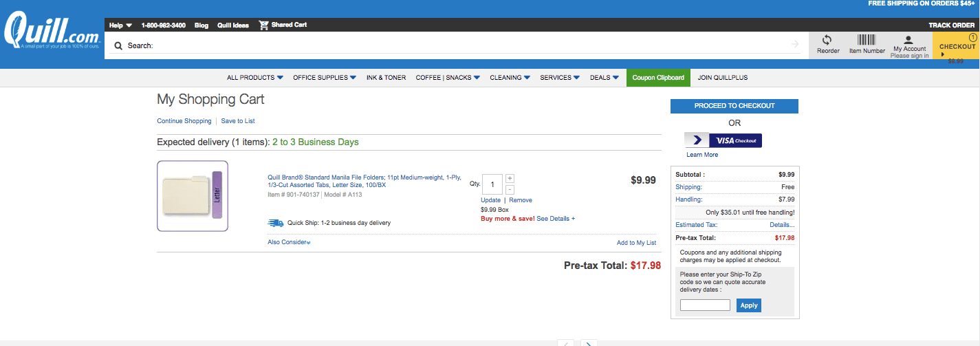Viewport: 980px width, 346px height.
Task: Pay with the Visa Checkout button
Action: [723, 140]
